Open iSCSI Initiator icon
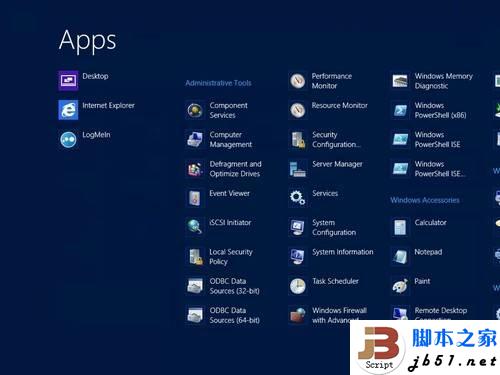500x375 pixels. [x=195, y=227]
